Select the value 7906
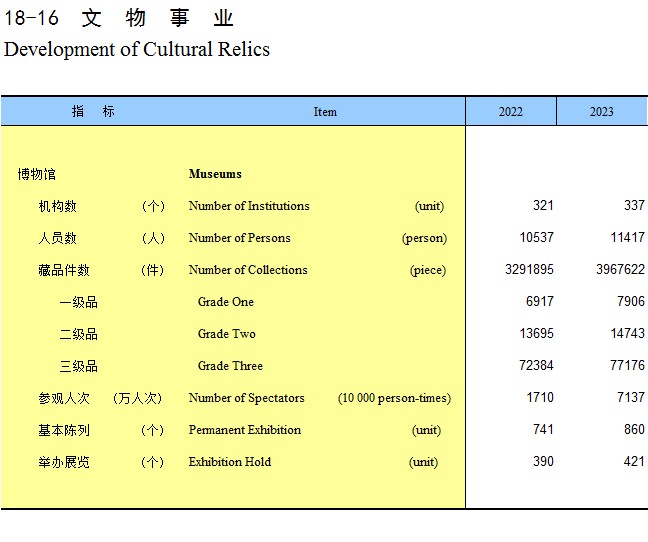Image resolution: width=648 pixels, height=542 pixels. coord(631,301)
